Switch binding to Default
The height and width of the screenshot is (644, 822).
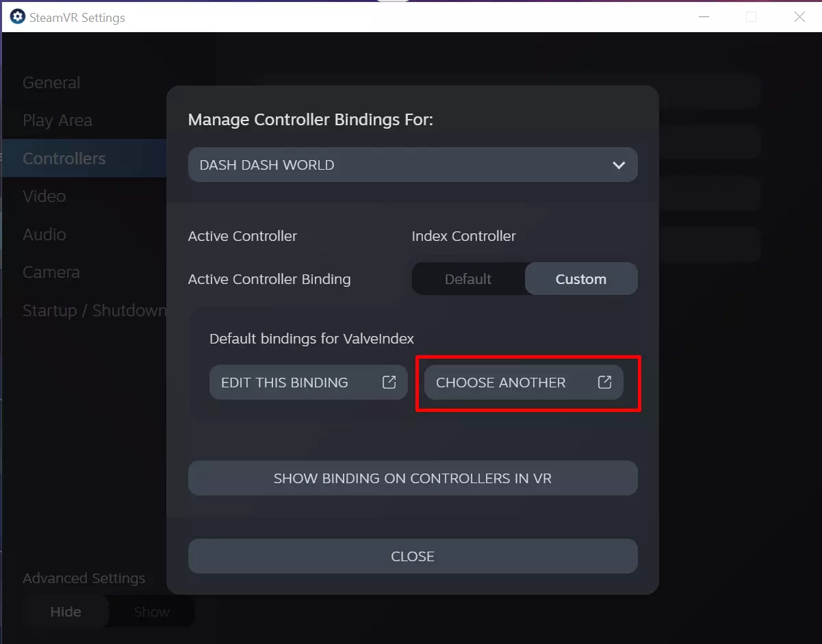[x=468, y=279]
